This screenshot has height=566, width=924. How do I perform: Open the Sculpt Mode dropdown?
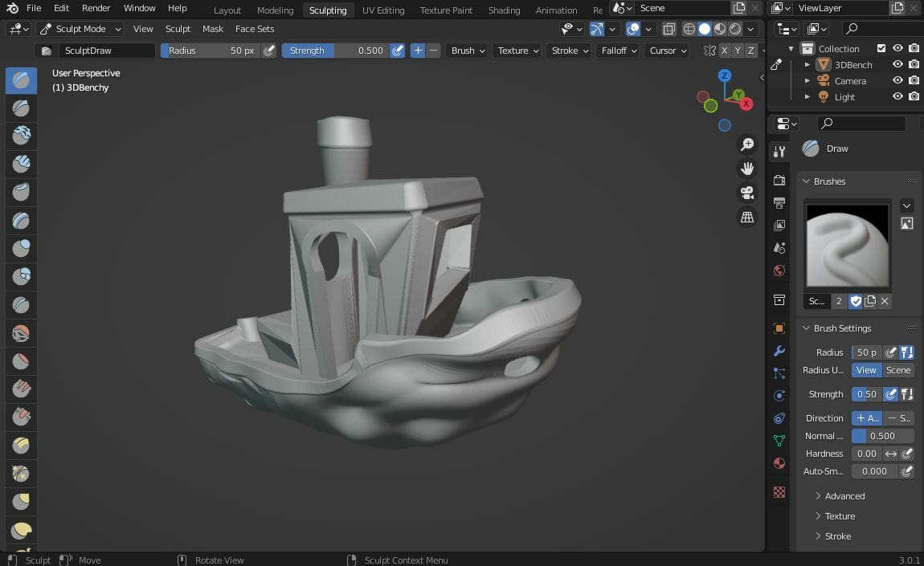tap(80, 29)
